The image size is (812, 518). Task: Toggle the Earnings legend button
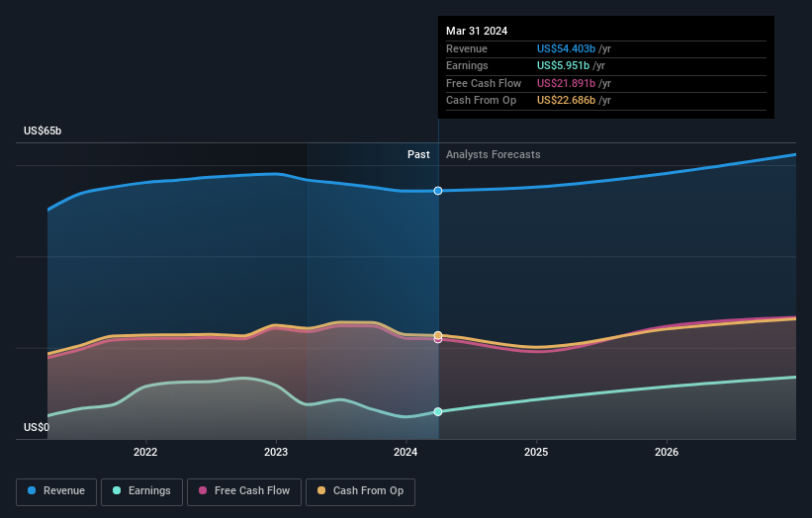click(141, 491)
